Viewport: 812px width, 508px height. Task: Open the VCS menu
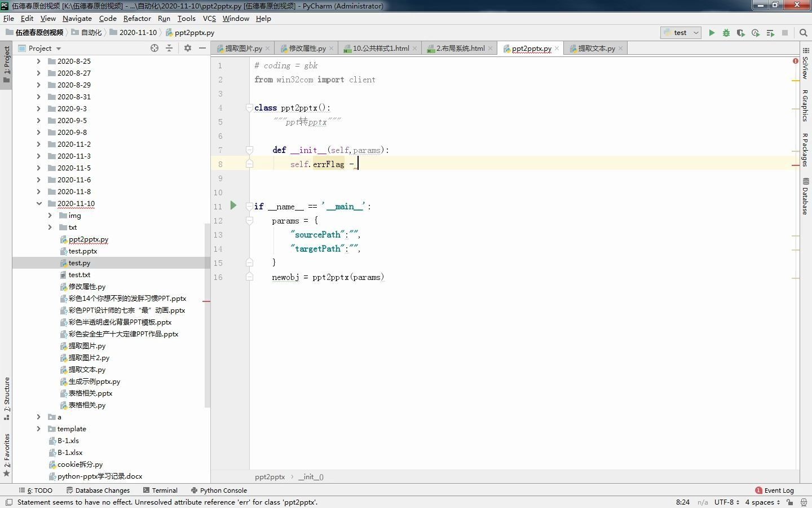(x=209, y=18)
